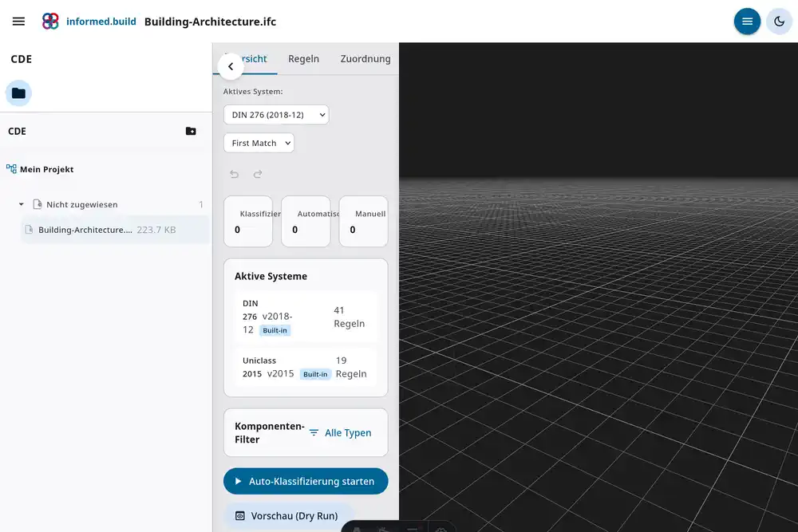Viewport: 798px width, 532px height.
Task: Select the CDE folder icon
Action: [18, 93]
